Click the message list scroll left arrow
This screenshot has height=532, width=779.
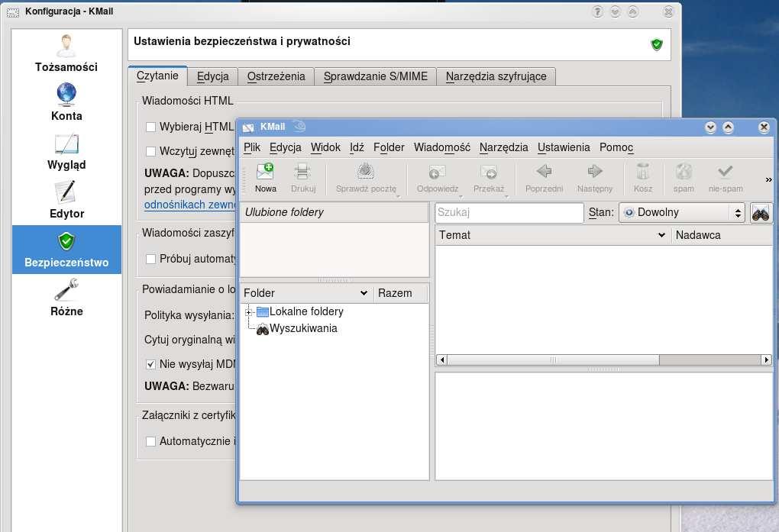click(441, 360)
